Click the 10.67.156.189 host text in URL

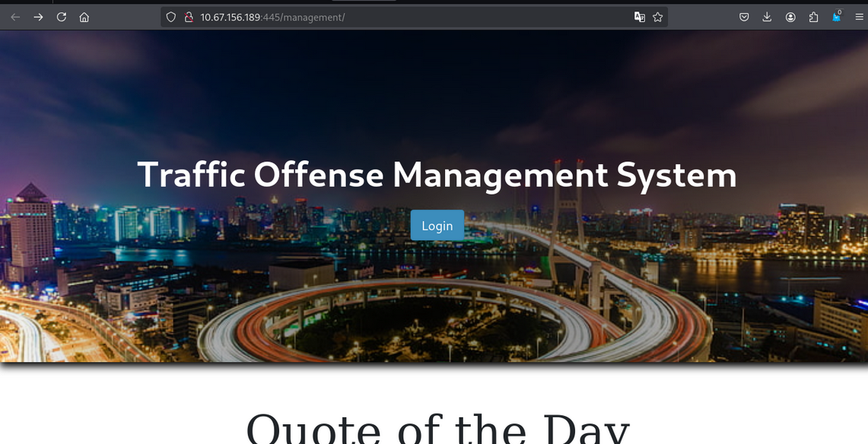coord(231,17)
